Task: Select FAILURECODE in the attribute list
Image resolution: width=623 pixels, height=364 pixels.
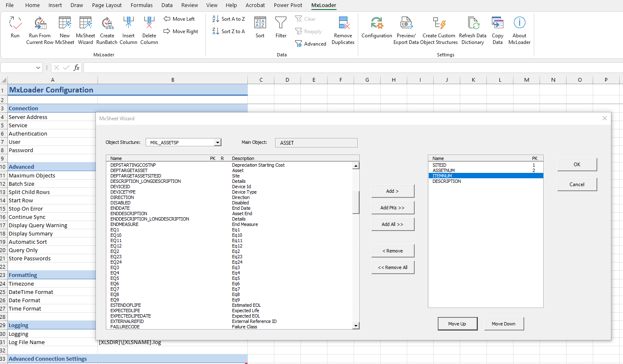Action: click(x=125, y=327)
